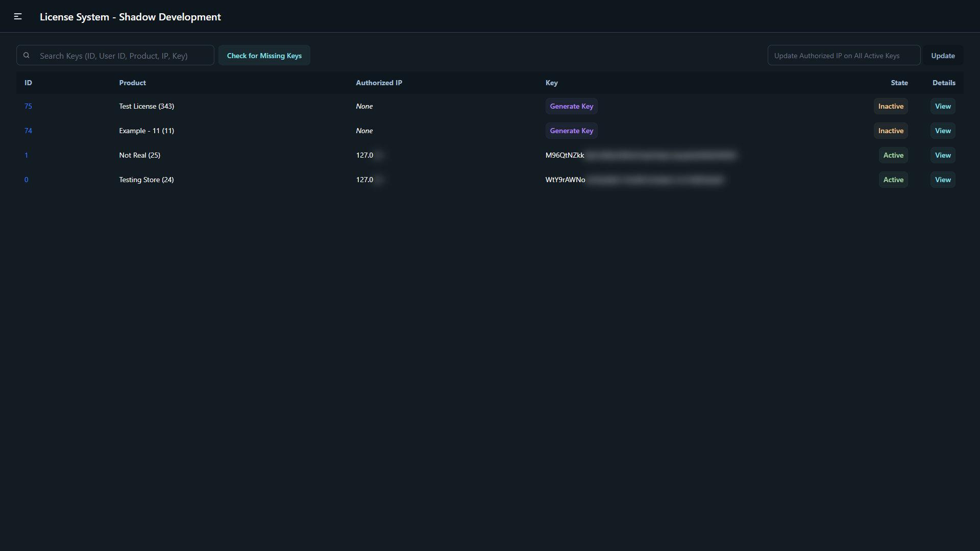
Task: Click the search magnifier icon
Action: click(x=27, y=56)
